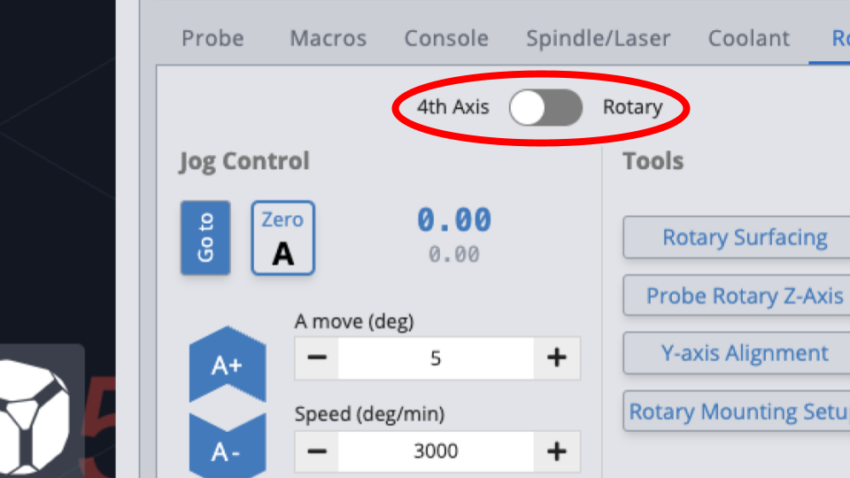850x478 pixels.
Task: Click the speed value field showing 3000
Action: [x=436, y=451]
